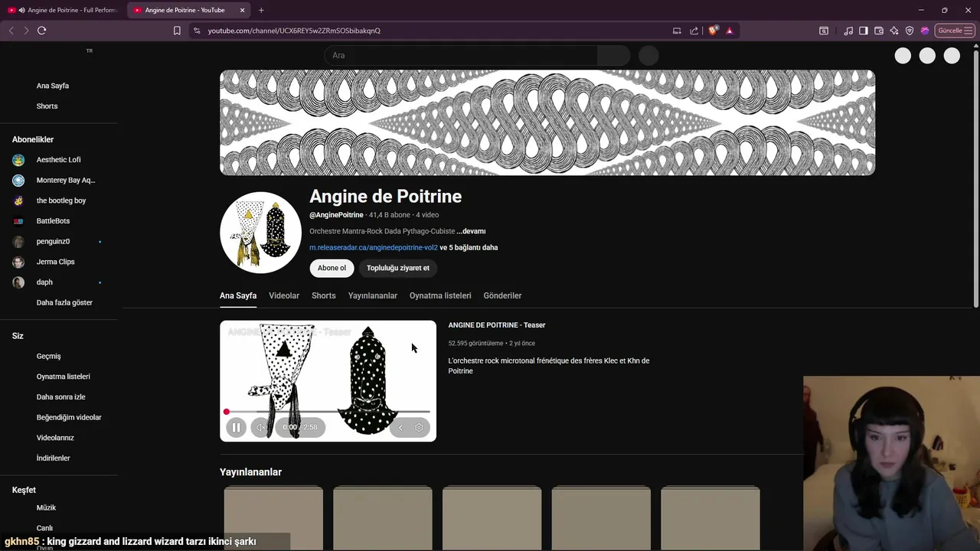Open the m.releaseradar.ca channel link

click(374, 248)
